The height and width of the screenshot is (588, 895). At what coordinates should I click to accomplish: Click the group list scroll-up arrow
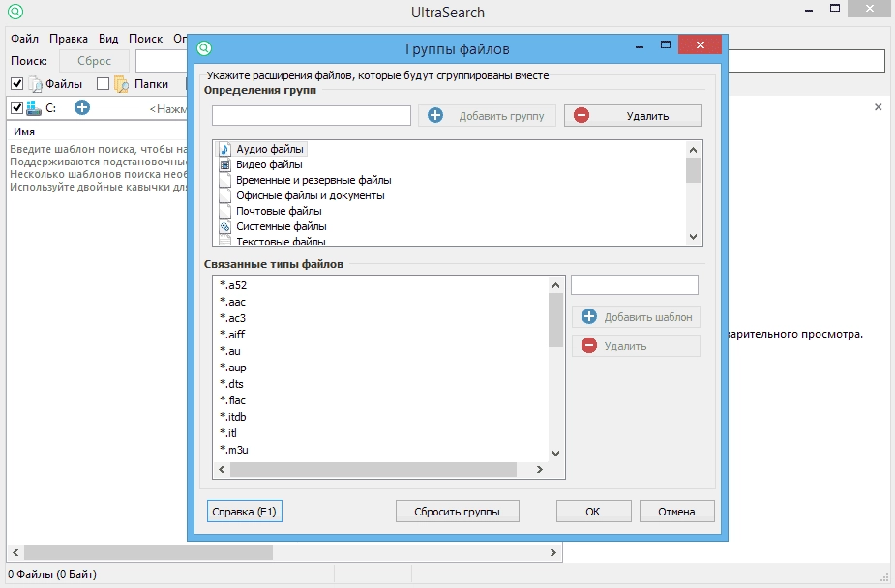694,150
